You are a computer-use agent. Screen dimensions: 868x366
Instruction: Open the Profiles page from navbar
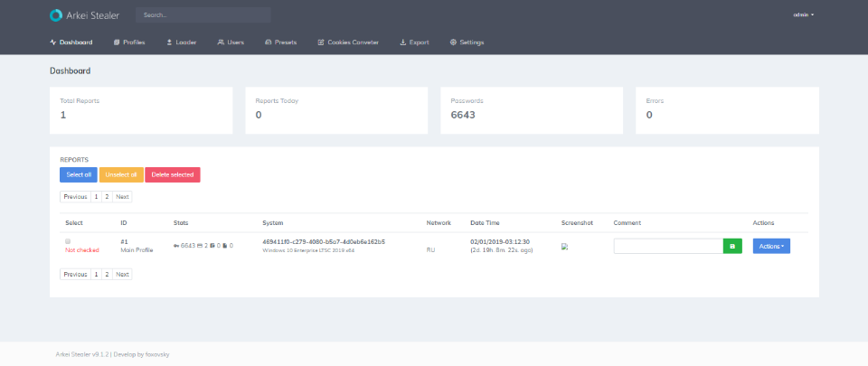(129, 42)
